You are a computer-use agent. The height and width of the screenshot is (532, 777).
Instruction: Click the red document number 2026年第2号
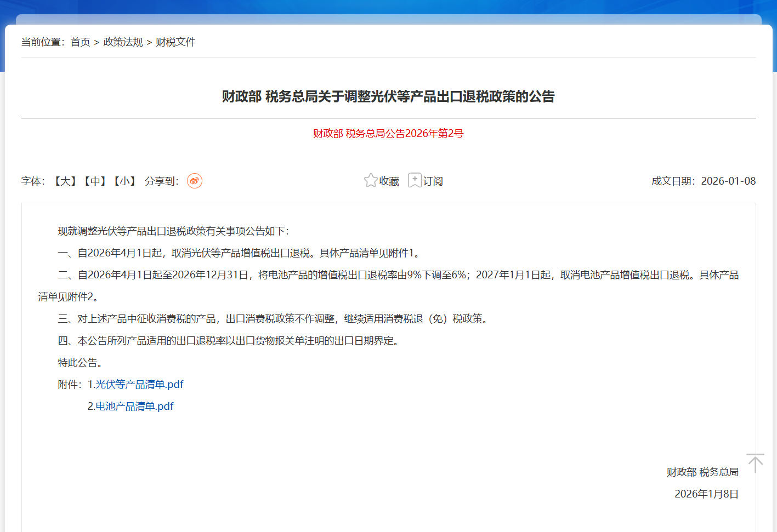click(388, 134)
